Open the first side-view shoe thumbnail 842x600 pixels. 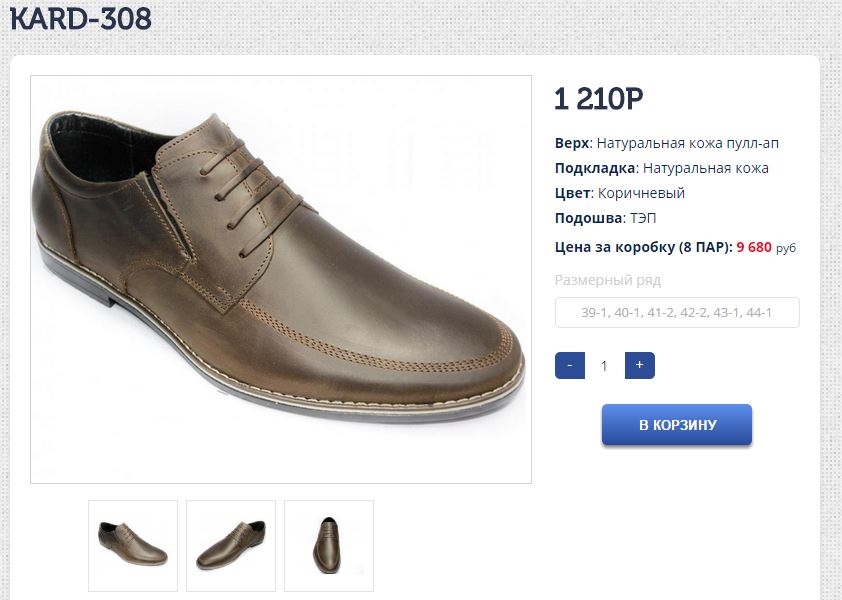133,545
